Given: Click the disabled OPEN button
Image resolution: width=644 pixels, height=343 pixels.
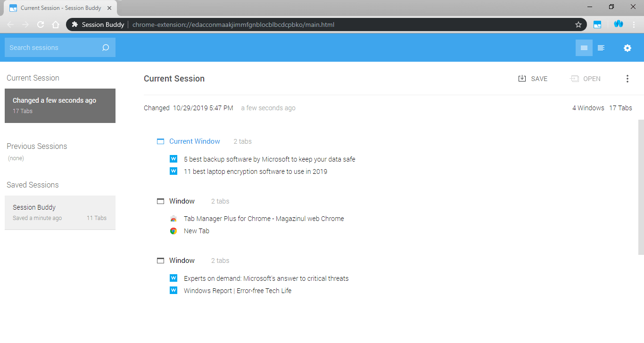Looking at the screenshot, I should click(x=585, y=79).
